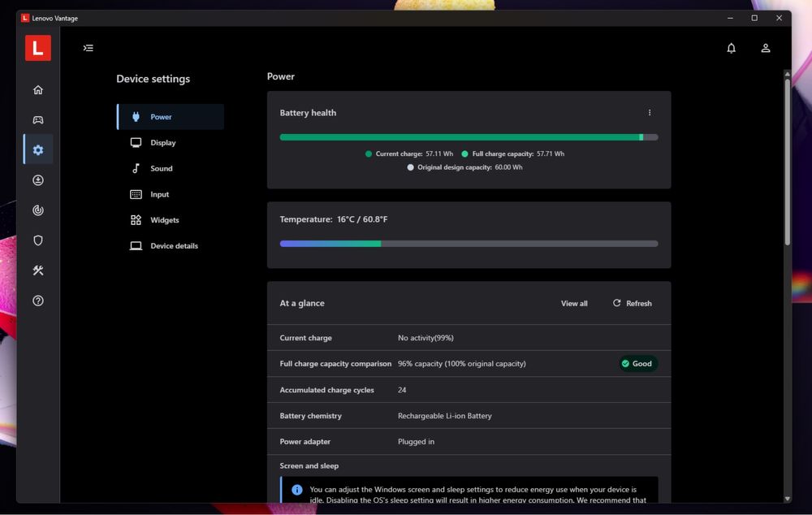The width and height of the screenshot is (812, 515).
Task: Click the Lenovo Vantage title bar icon
Action: coord(25,18)
